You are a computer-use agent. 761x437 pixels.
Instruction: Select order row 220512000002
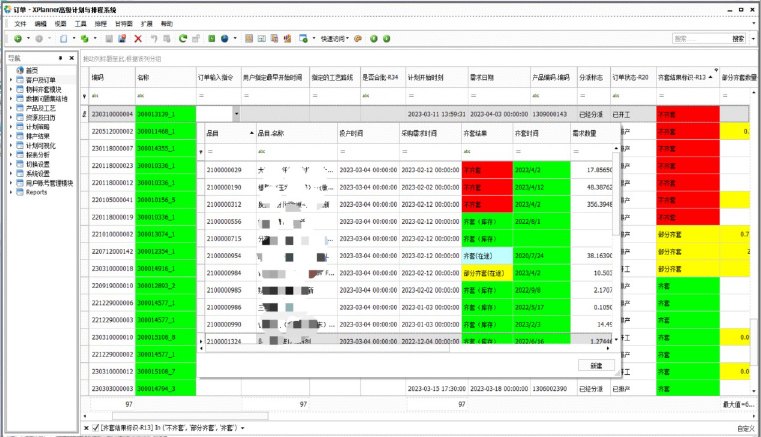112,132
